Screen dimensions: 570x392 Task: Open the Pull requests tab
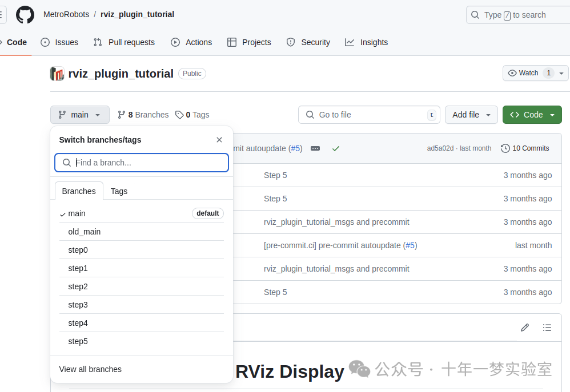click(124, 42)
